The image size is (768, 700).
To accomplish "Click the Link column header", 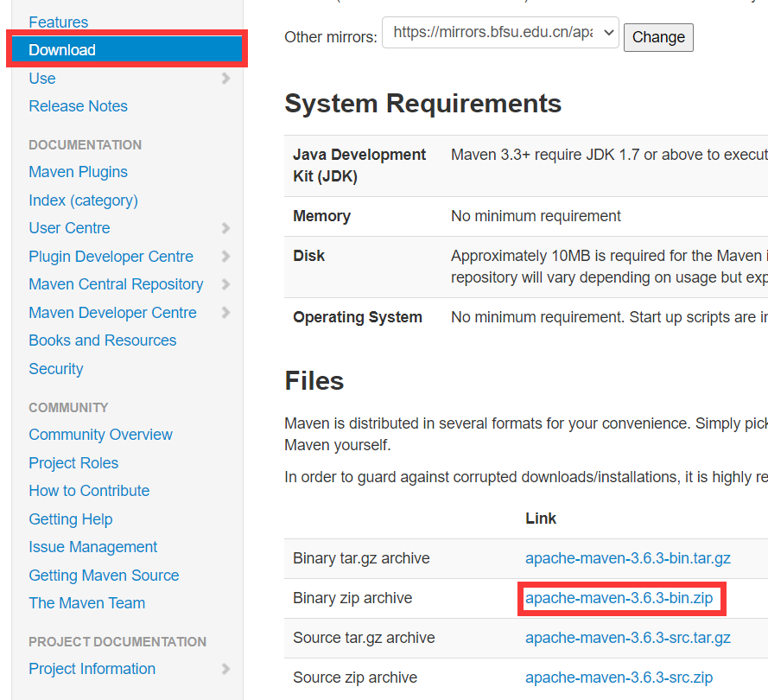I will coord(541,519).
